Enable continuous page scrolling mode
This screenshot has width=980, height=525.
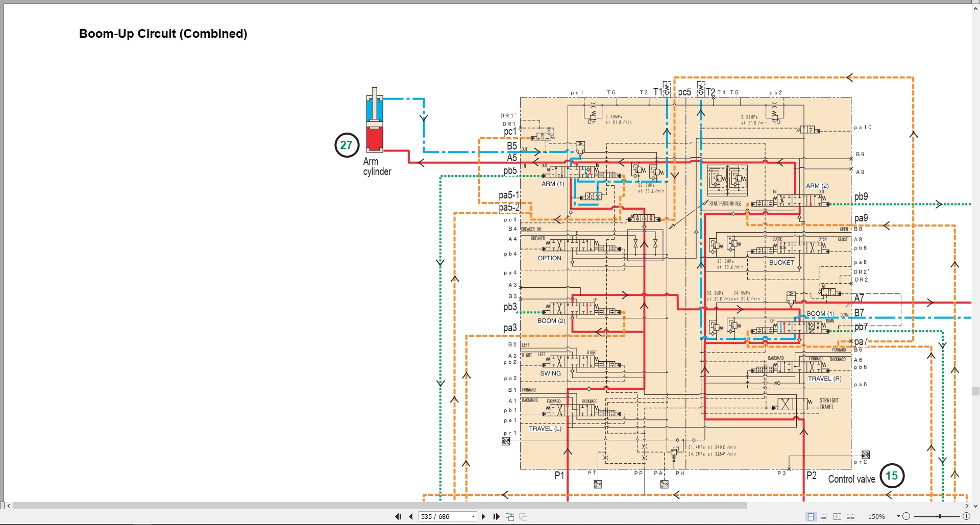pyautogui.click(x=824, y=517)
